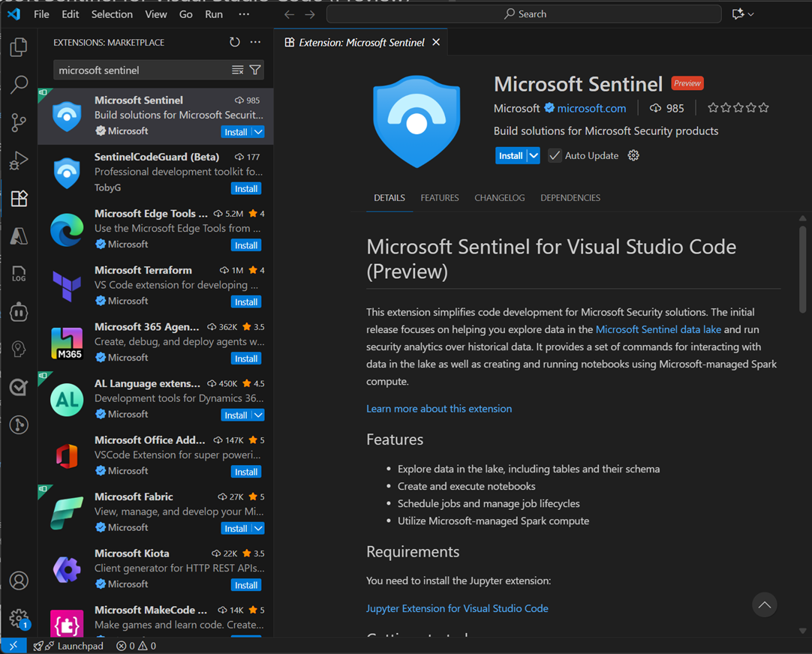
Task: Switch to the FEATURES tab
Action: click(x=439, y=197)
